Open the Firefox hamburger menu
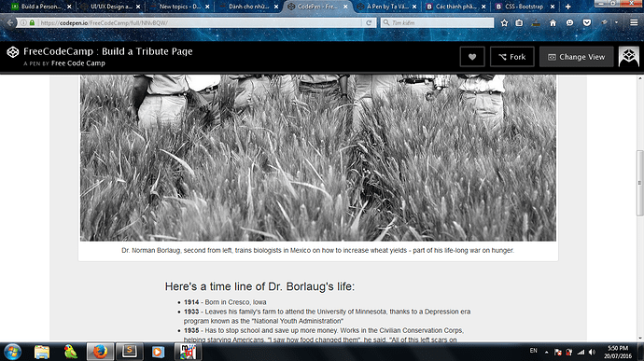Image resolution: width=644 pixels, height=361 pixels. 634,23
